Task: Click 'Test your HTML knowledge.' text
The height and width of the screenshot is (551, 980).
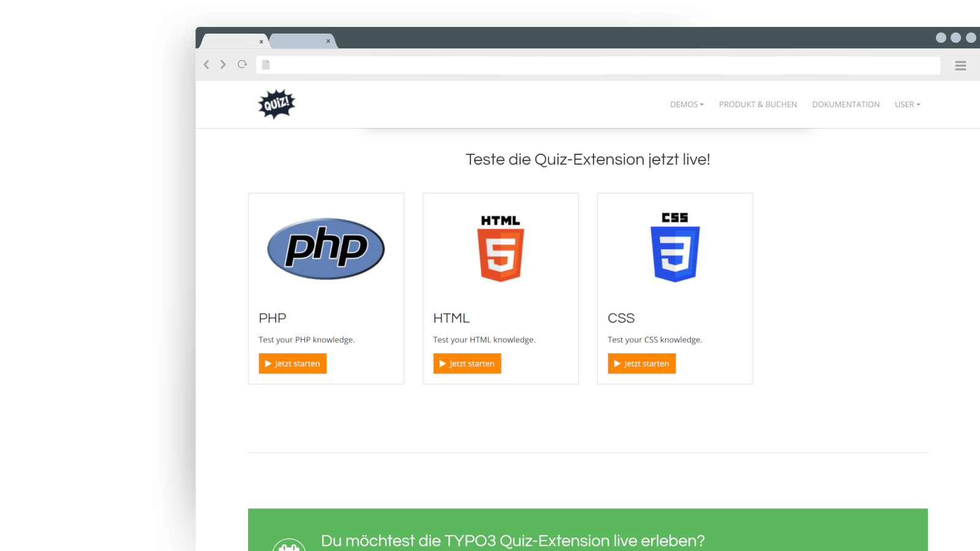Action: (484, 340)
